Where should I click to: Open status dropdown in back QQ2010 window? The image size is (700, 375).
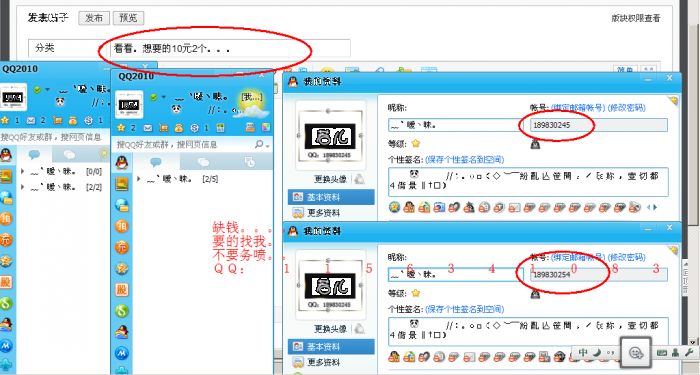(x=47, y=89)
